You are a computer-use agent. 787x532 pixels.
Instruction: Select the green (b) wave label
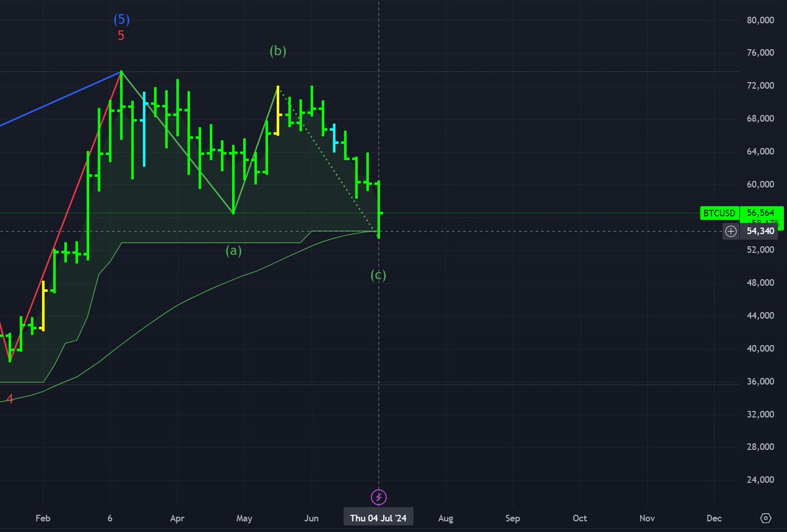pos(278,51)
